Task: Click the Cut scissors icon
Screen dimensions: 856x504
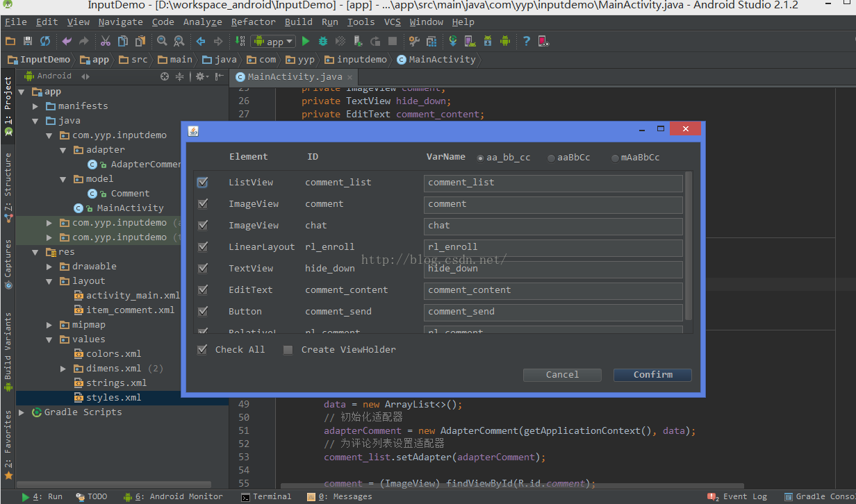Action: (x=105, y=42)
